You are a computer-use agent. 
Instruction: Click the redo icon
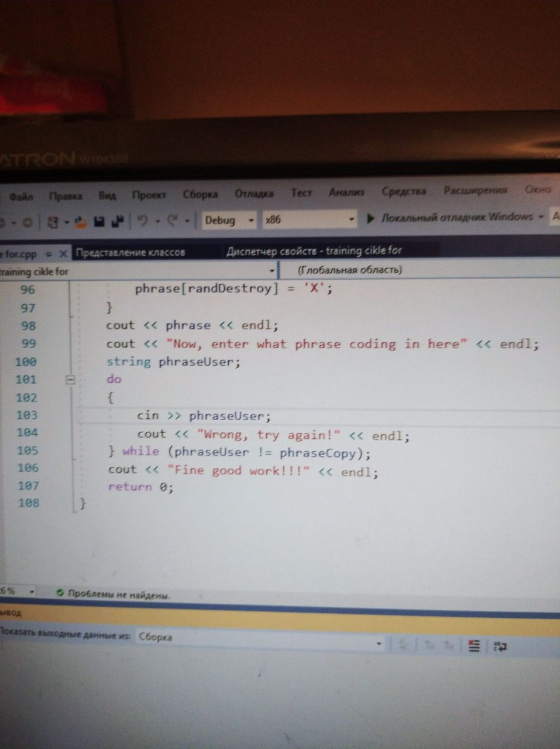click(x=173, y=221)
